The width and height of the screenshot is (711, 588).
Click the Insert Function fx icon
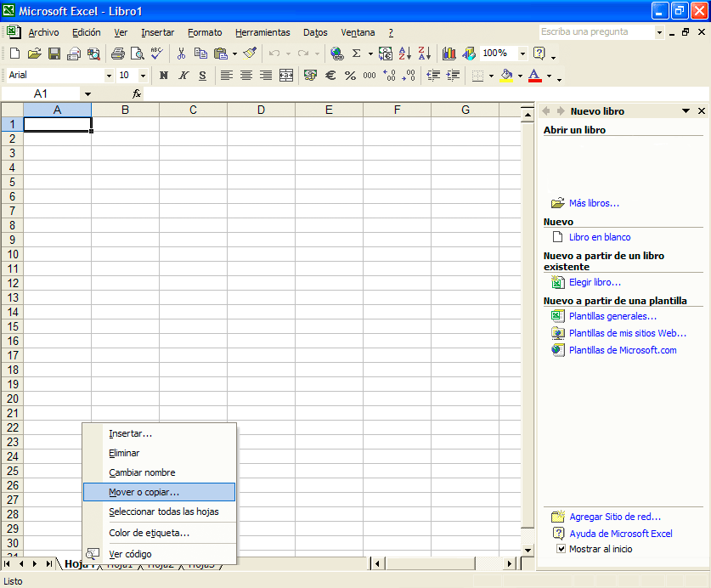(x=137, y=94)
